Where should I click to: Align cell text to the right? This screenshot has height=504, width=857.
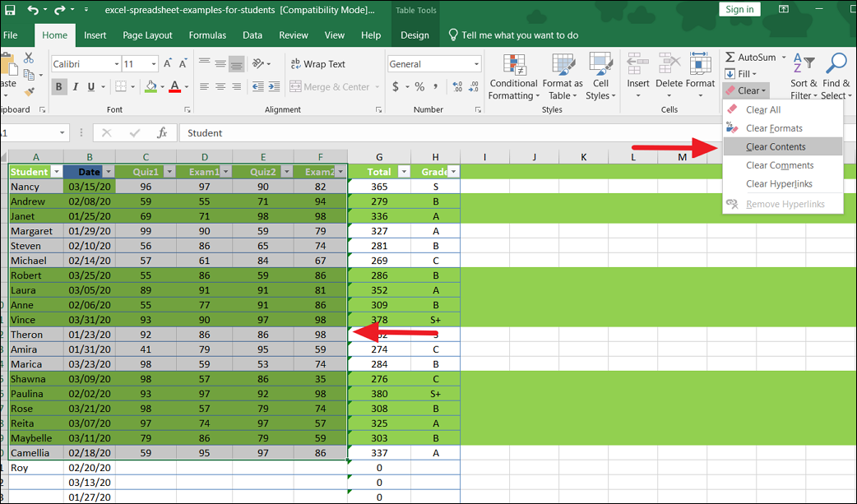coord(236,86)
